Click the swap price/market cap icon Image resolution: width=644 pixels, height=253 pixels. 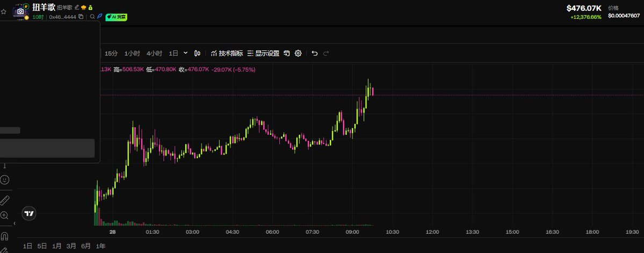(x=287, y=53)
